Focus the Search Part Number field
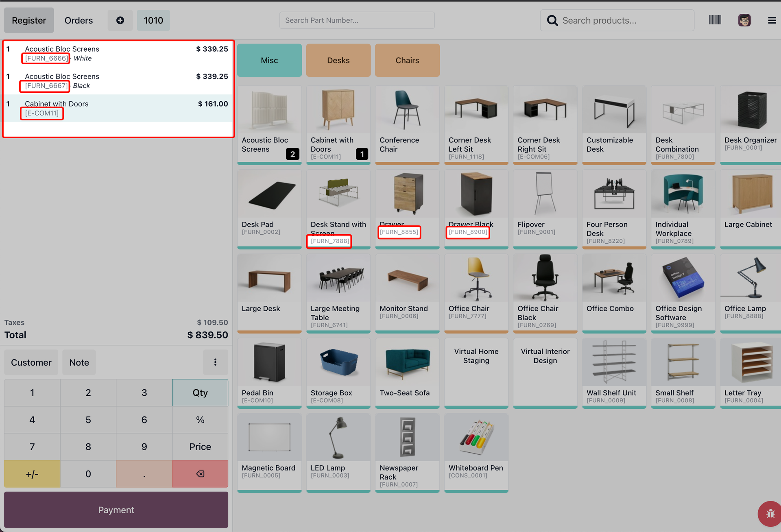Viewport: 781px width, 532px height. pyautogui.click(x=357, y=20)
